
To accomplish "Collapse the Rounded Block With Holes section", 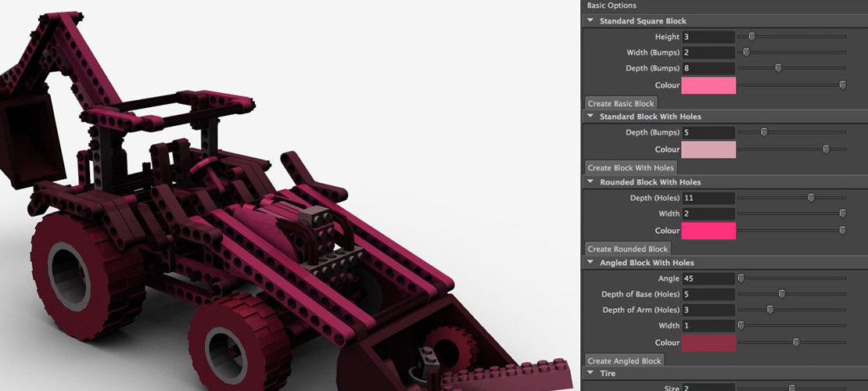I will [591, 182].
